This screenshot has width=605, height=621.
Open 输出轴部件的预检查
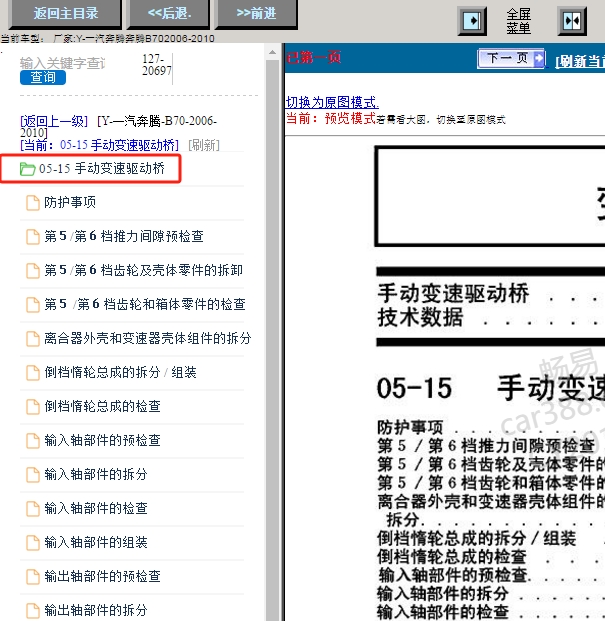click(103, 577)
